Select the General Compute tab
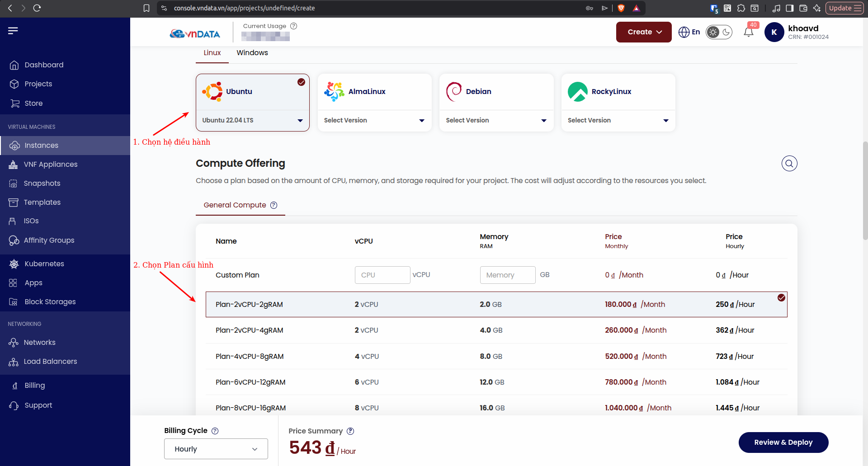The height and width of the screenshot is (466, 868). coord(240,205)
